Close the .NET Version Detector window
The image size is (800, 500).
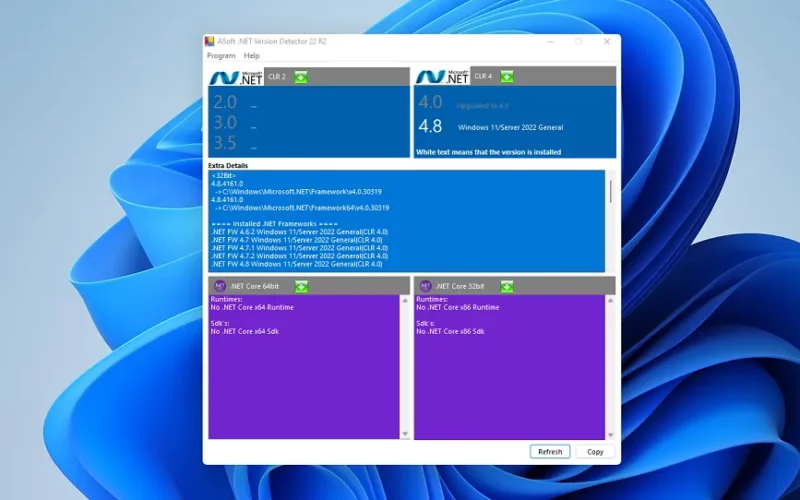[x=607, y=41]
